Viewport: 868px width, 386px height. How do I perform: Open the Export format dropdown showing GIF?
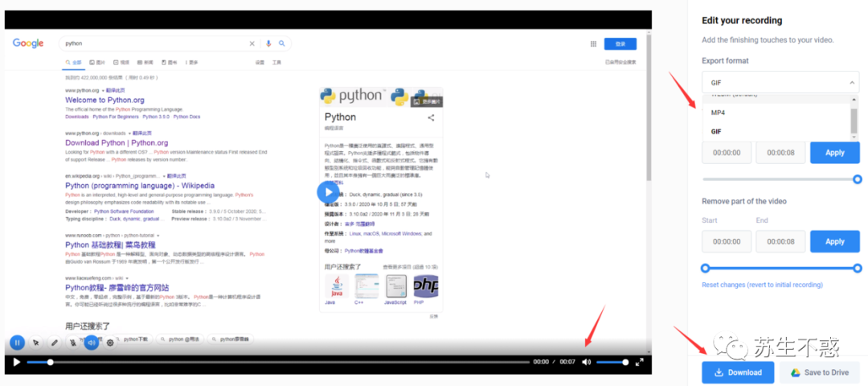point(780,83)
